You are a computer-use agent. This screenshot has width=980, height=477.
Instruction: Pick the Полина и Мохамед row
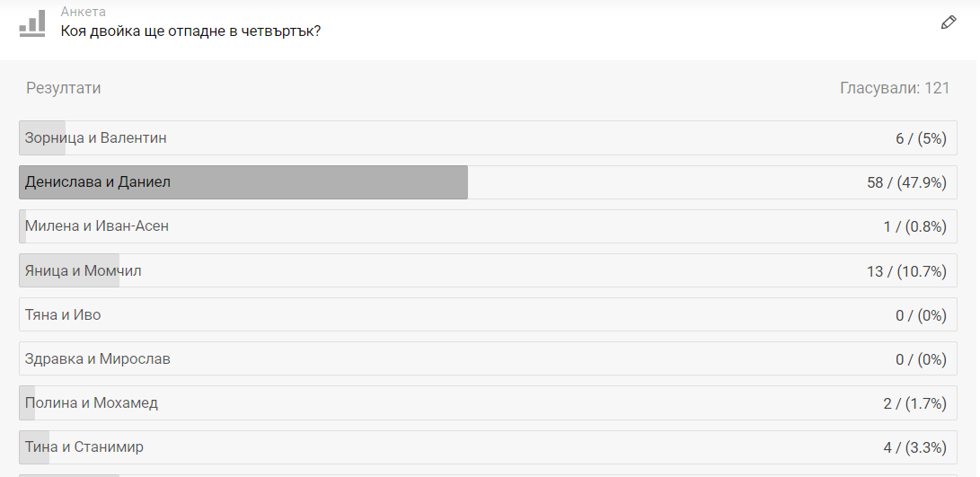(92, 403)
